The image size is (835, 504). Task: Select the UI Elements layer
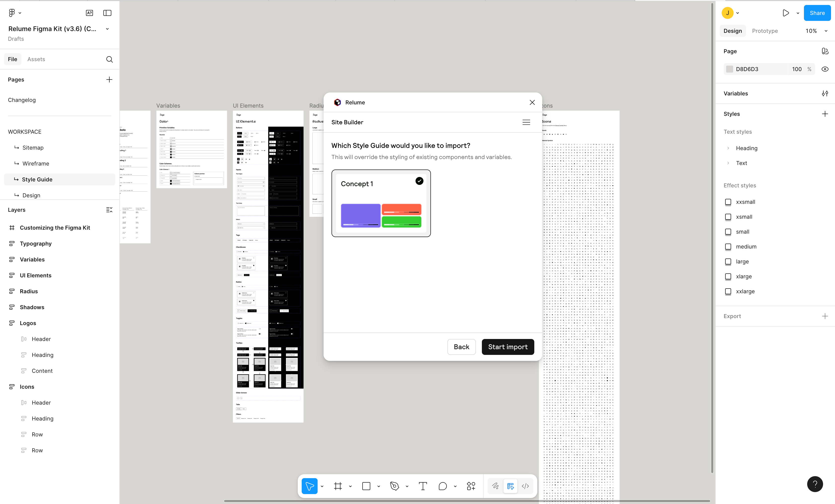pos(36,276)
